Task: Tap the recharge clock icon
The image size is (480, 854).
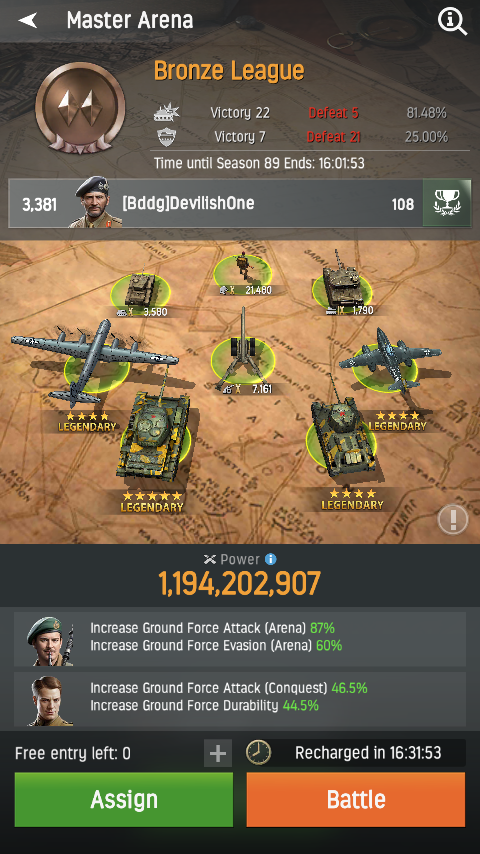Action: coord(258,753)
